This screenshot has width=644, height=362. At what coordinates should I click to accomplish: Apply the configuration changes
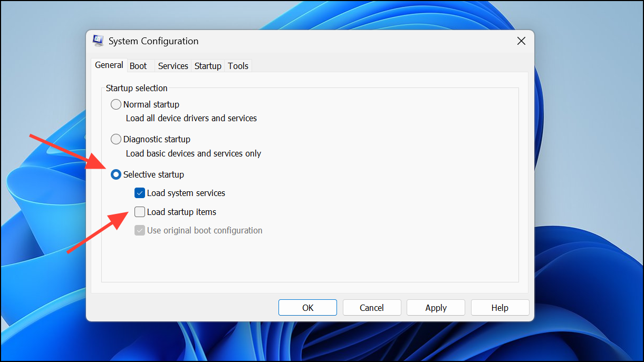(x=436, y=308)
